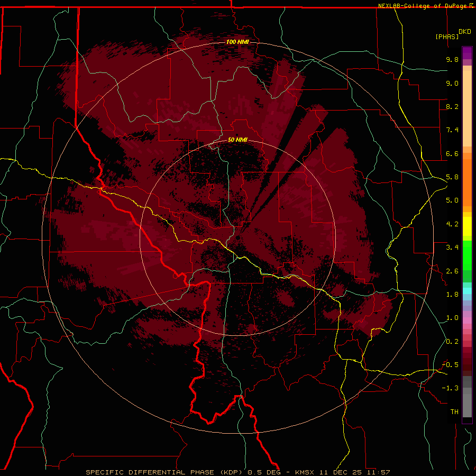Click the TH label on the color scale
The image size is (476, 476).
(454, 412)
